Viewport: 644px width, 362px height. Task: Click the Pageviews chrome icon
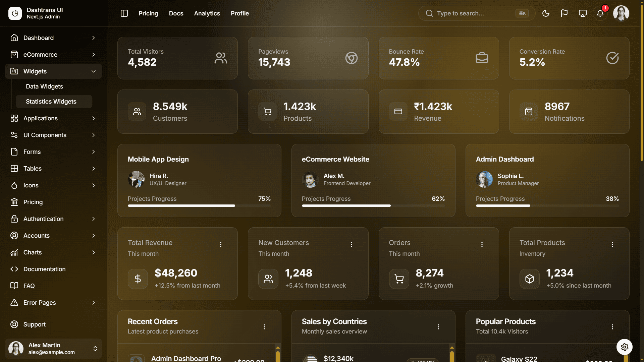click(351, 58)
